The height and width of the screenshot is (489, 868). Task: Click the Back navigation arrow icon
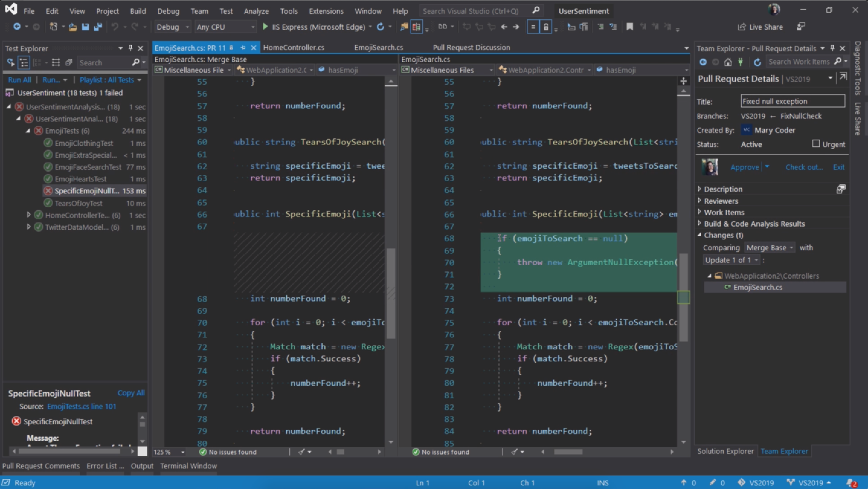504,26
